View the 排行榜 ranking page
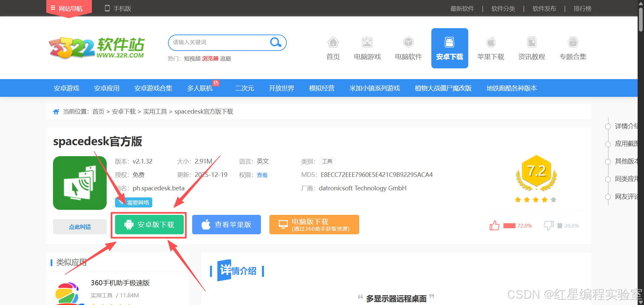644x305 pixels. coord(583,9)
